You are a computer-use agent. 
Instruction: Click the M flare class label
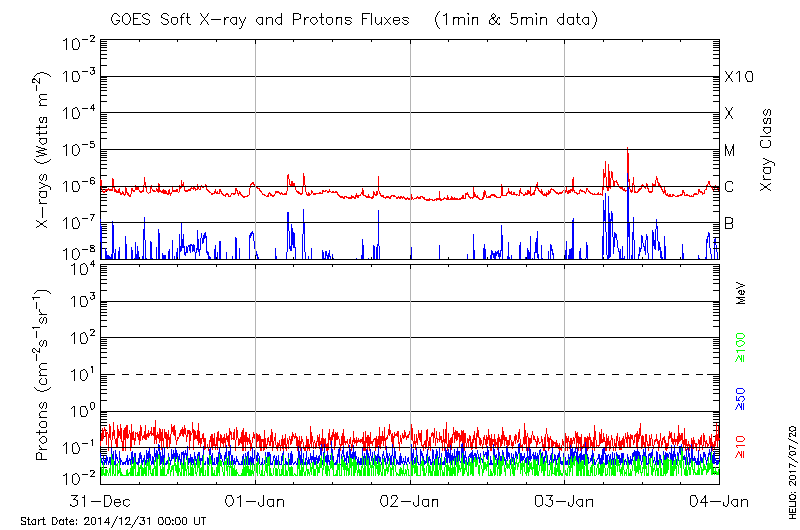730,150
